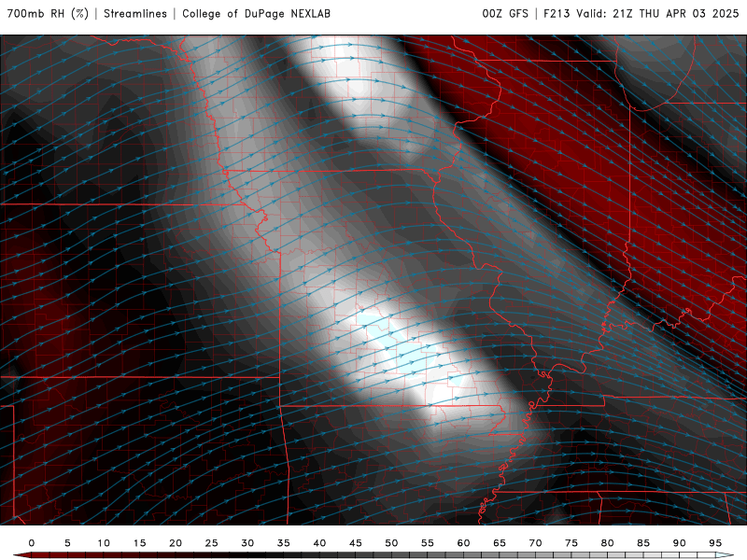
Task: Select the "50" legend number
Action: [391, 543]
